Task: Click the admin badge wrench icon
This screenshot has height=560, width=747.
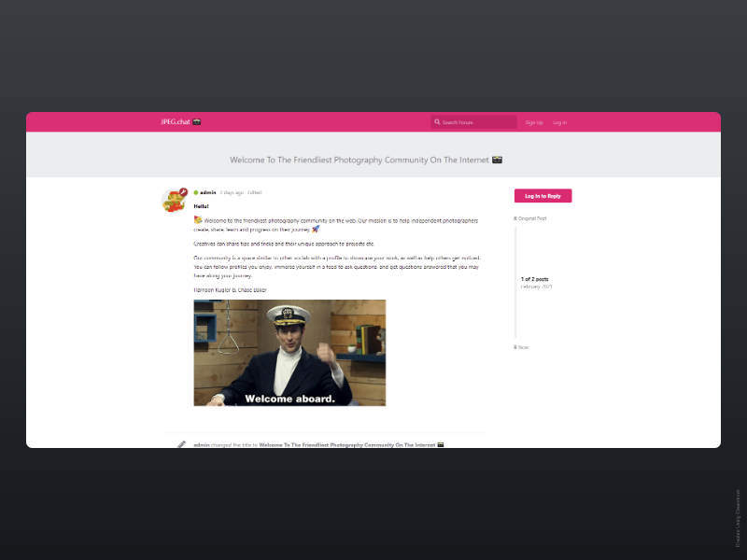Action: [183, 192]
